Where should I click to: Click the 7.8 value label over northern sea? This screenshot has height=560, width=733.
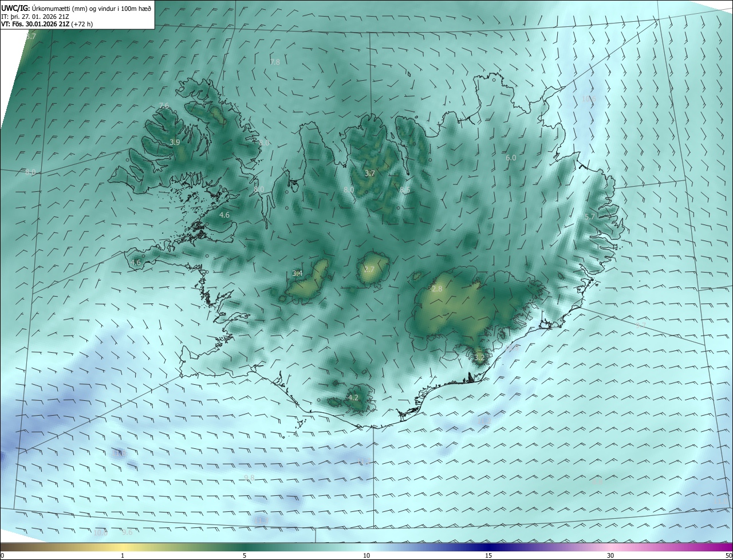click(x=275, y=62)
